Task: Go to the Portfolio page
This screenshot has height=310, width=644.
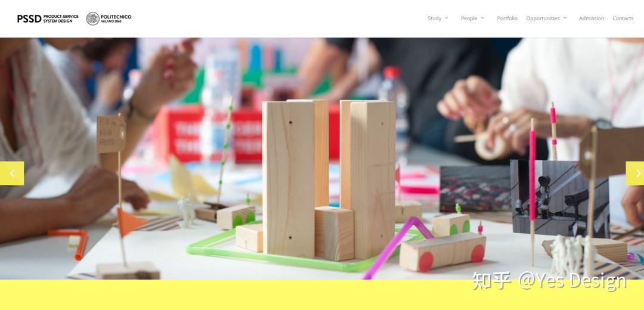Action: click(507, 18)
